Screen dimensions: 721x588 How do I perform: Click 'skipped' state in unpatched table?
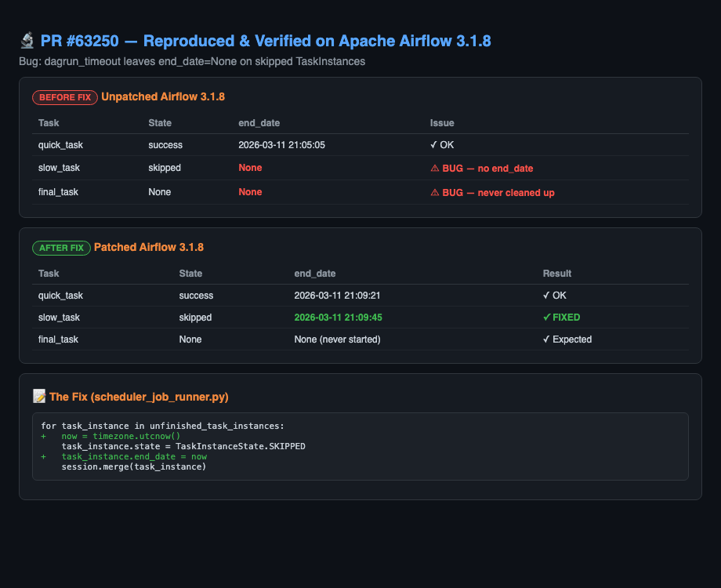click(x=164, y=168)
